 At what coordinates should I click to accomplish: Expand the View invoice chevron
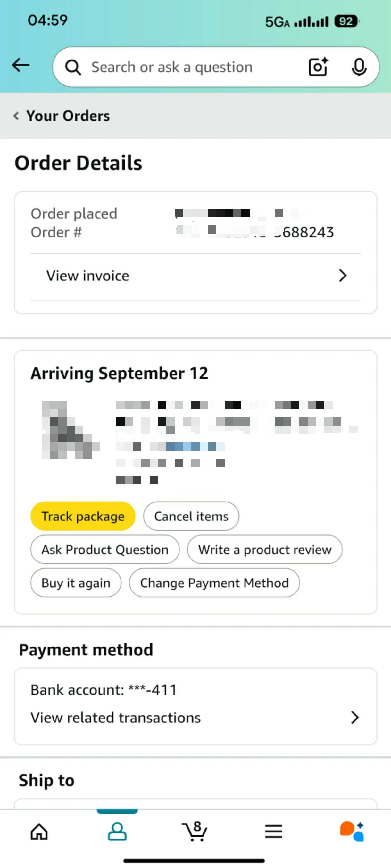click(x=342, y=276)
